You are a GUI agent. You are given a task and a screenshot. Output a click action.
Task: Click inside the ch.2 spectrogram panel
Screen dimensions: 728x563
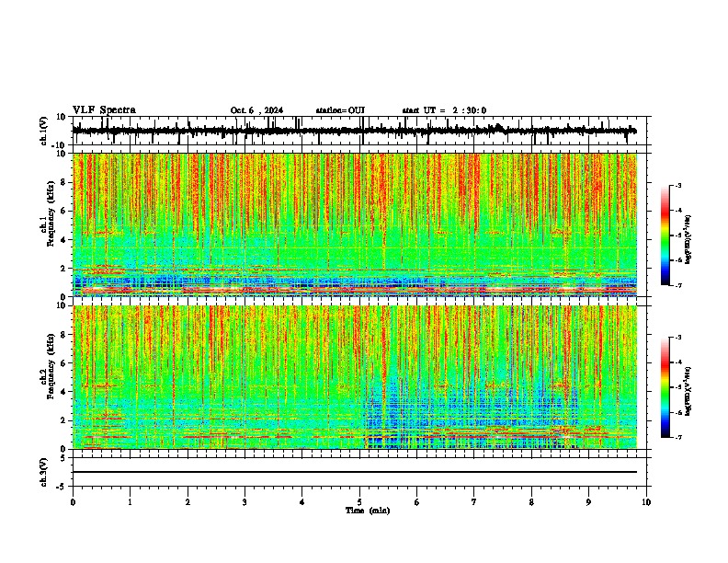coord(355,377)
